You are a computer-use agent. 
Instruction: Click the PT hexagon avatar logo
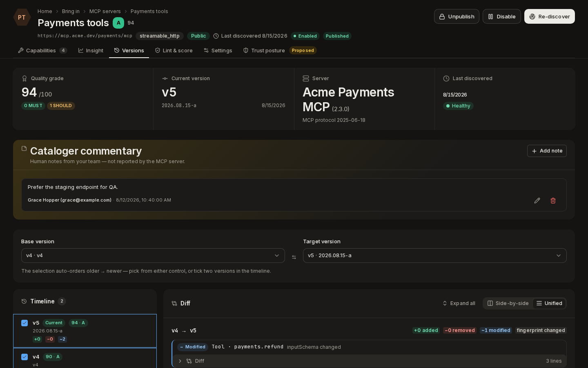tap(22, 17)
